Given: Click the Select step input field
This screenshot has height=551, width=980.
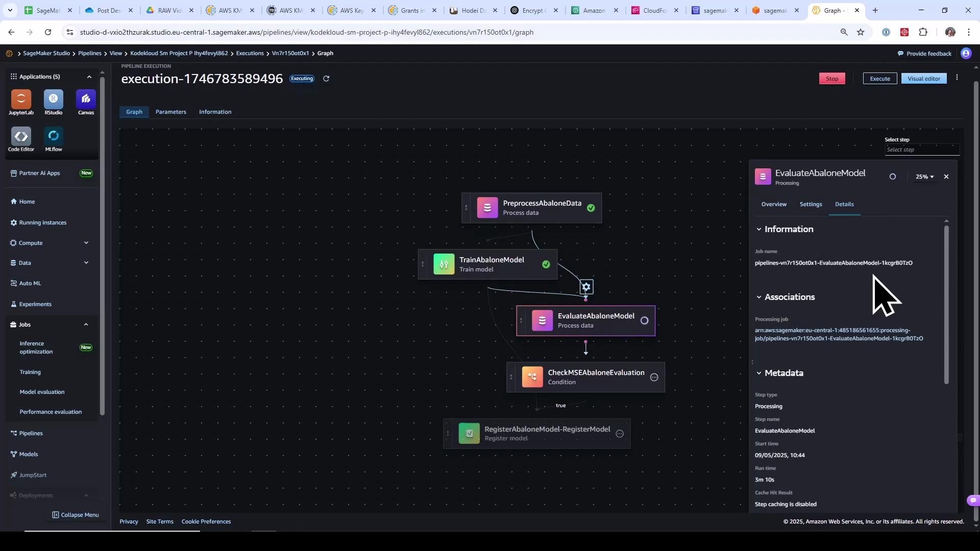Looking at the screenshot, I should 922,149.
